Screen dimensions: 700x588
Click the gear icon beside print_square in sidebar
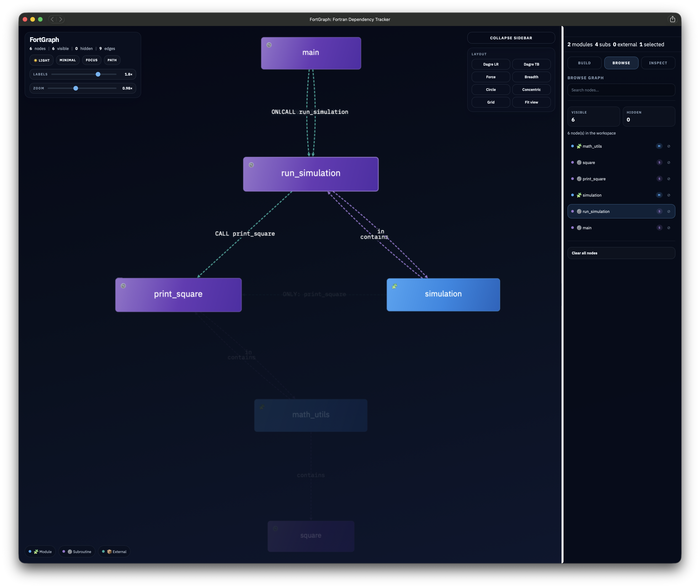pyautogui.click(x=579, y=179)
